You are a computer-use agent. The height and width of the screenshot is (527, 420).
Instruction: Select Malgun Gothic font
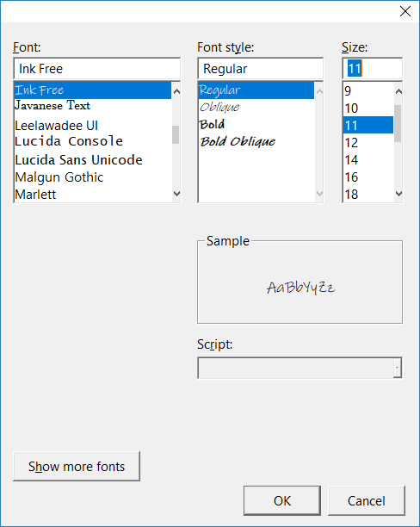click(93, 177)
